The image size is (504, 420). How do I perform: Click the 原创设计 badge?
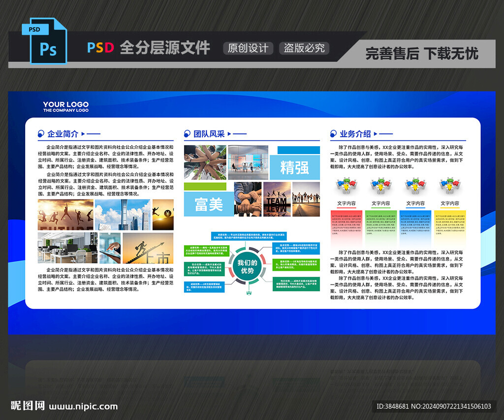pyautogui.click(x=248, y=48)
